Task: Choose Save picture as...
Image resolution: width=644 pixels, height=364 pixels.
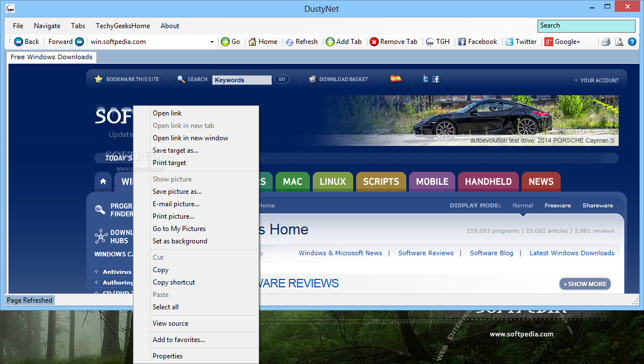Action: tap(196, 192)
